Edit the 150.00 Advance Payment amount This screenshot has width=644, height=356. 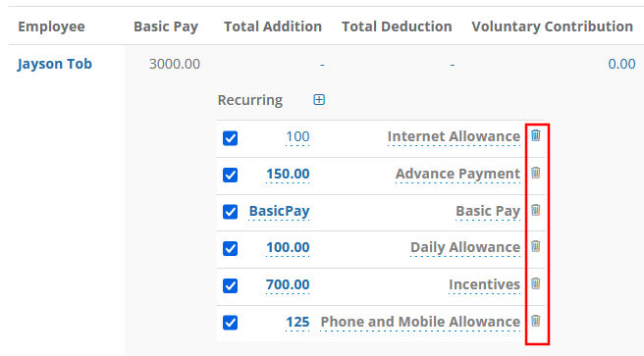pyautogui.click(x=288, y=174)
